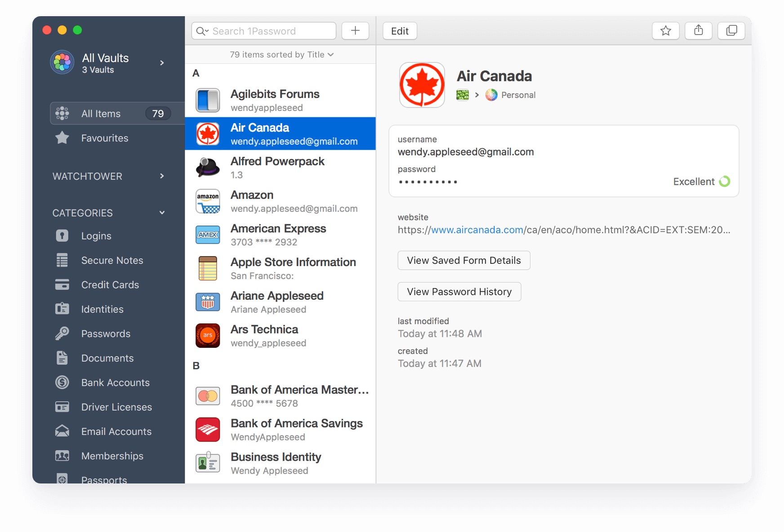Click the plus button to add item

point(355,31)
